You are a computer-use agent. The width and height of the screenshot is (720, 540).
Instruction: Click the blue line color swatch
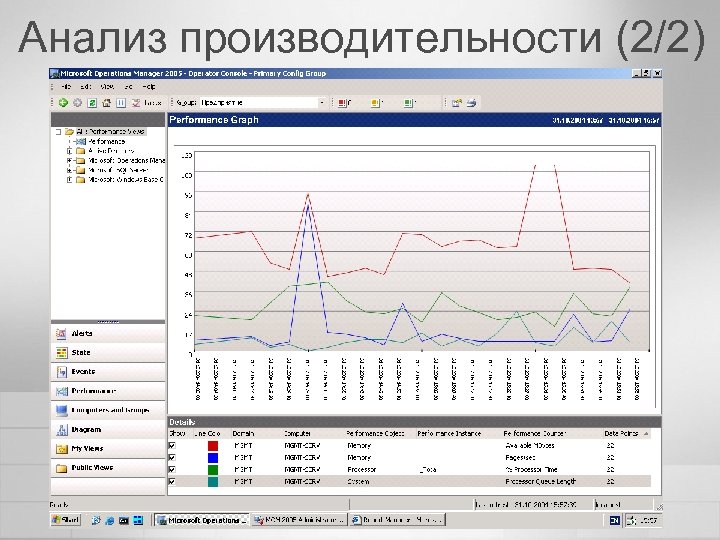[213, 458]
